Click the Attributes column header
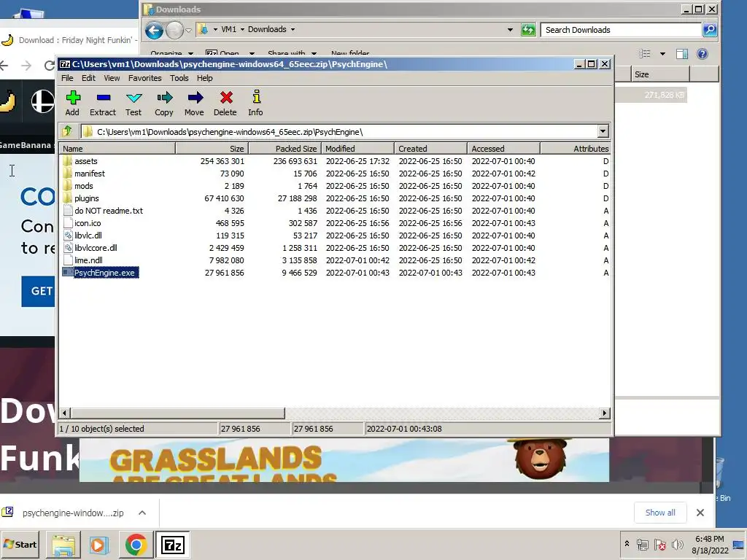Image resolution: width=747 pixels, height=560 pixels. tap(576, 149)
